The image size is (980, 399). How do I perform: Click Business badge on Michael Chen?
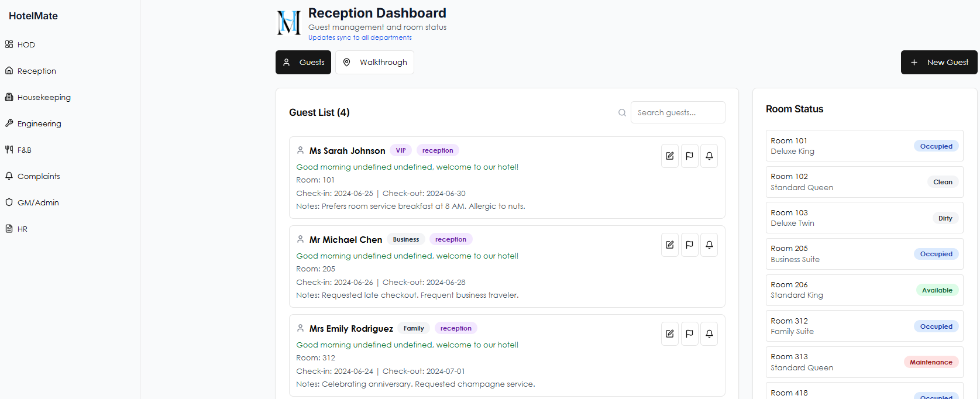point(406,239)
